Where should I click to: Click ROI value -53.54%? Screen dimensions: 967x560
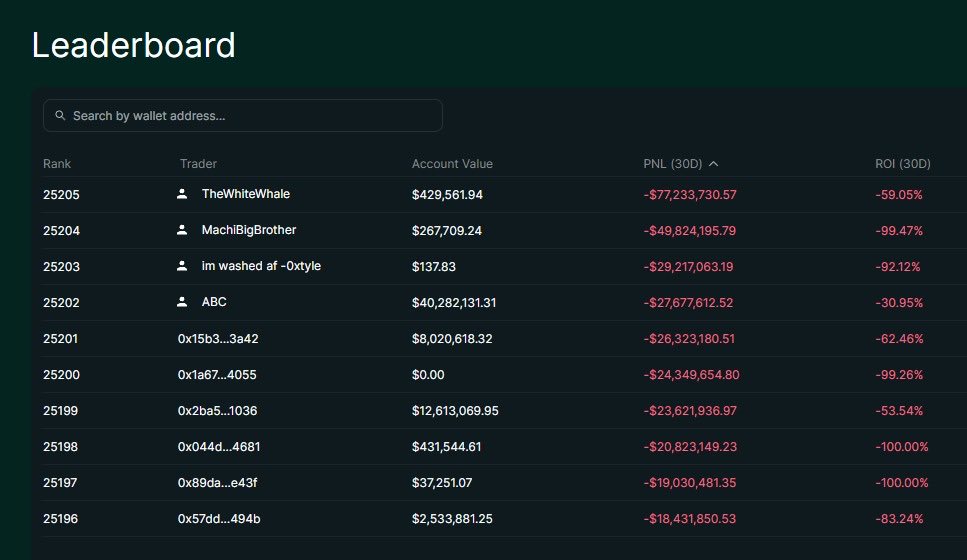(x=899, y=410)
